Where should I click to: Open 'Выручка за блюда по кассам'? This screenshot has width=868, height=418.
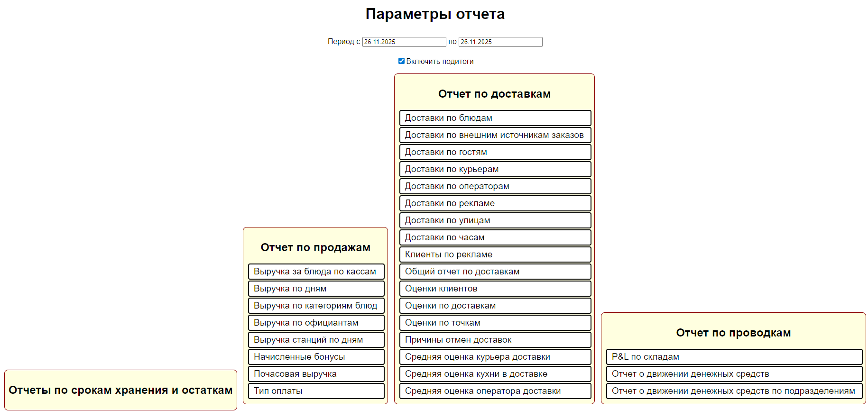(316, 272)
